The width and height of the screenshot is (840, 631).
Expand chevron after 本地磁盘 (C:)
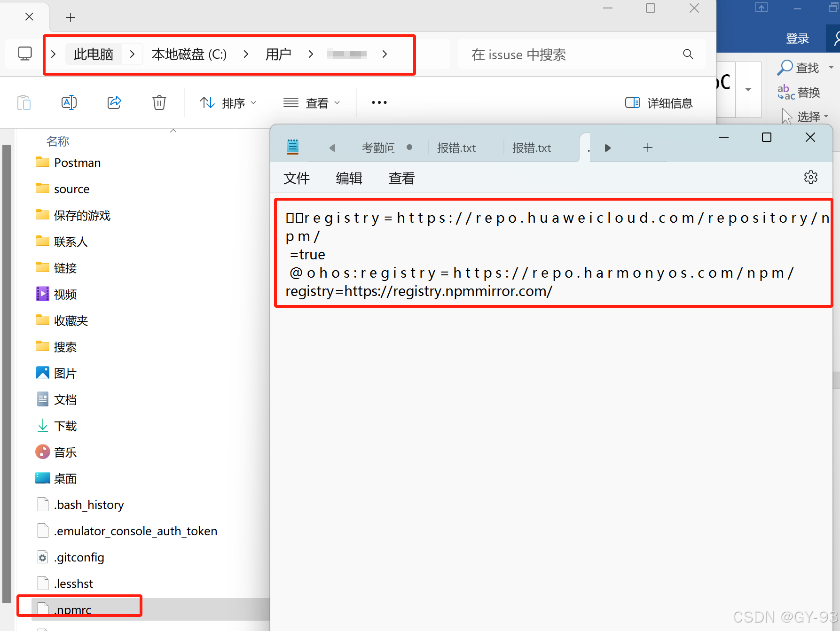pyautogui.click(x=246, y=54)
